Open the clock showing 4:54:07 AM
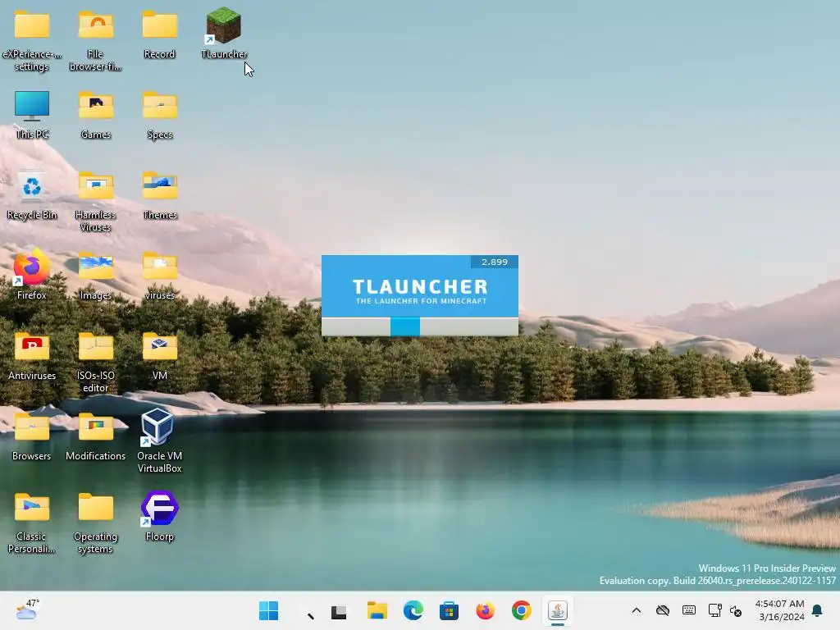Viewport: 840px width, 630px height. [779, 610]
